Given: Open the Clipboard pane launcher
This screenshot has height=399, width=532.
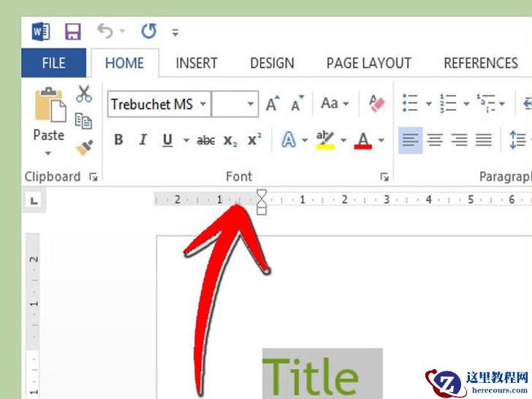Looking at the screenshot, I should pyautogui.click(x=94, y=177).
